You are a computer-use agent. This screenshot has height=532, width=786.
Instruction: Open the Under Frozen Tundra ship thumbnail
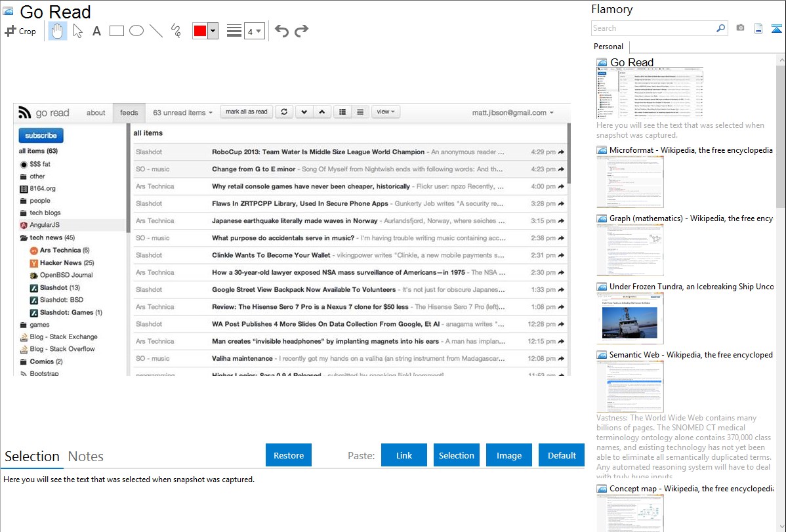pos(630,318)
